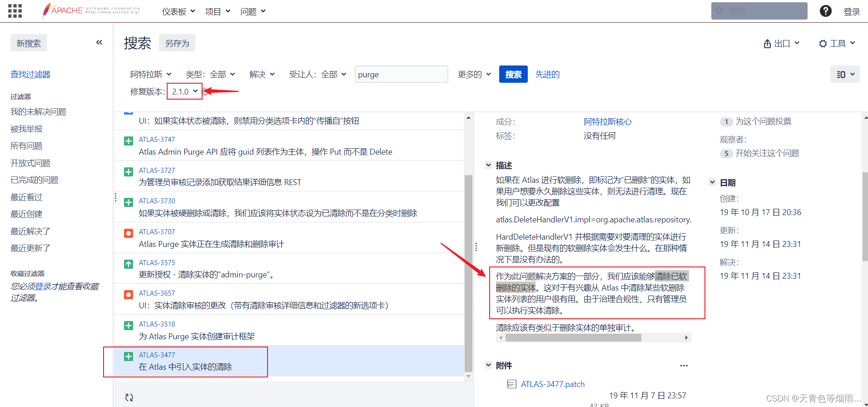The image size is (868, 407).
Task: Click new feature icon for ATLAS-3477
Action: click(129, 357)
